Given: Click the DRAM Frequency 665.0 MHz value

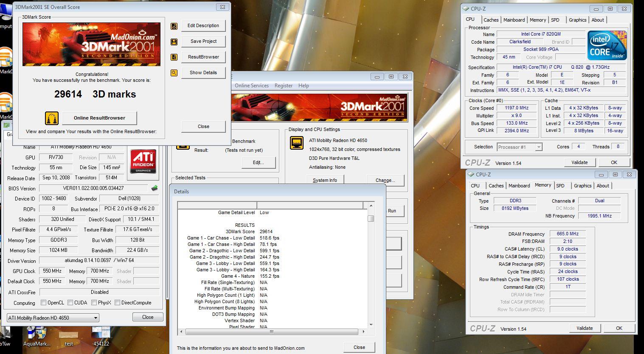Looking at the screenshot, I should [568, 234].
